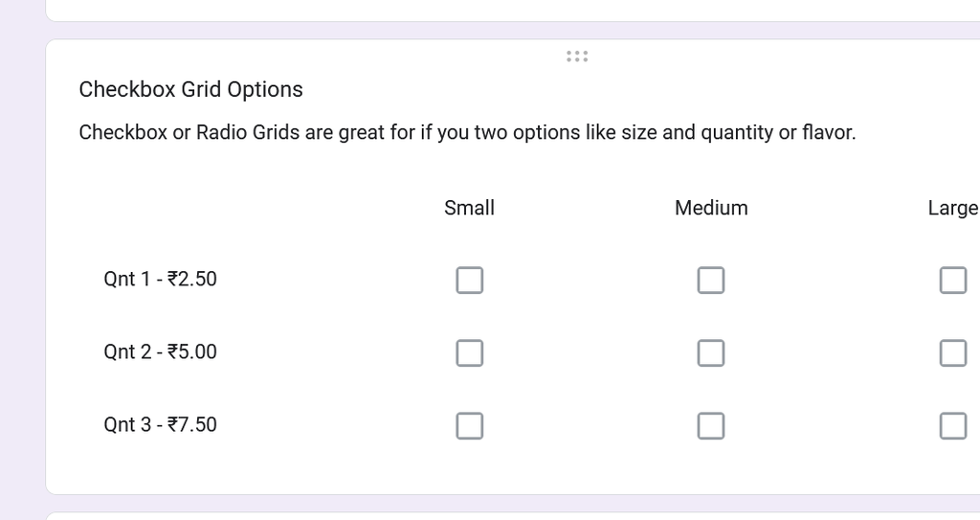Click the Small column header
This screenshot has width=980, height=520.
469,208
